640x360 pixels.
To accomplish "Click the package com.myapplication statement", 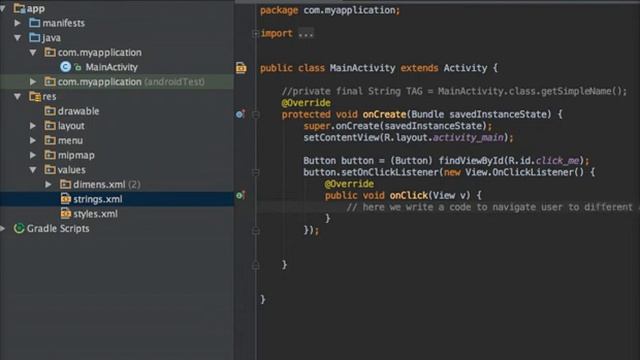I will pos(330,10).
